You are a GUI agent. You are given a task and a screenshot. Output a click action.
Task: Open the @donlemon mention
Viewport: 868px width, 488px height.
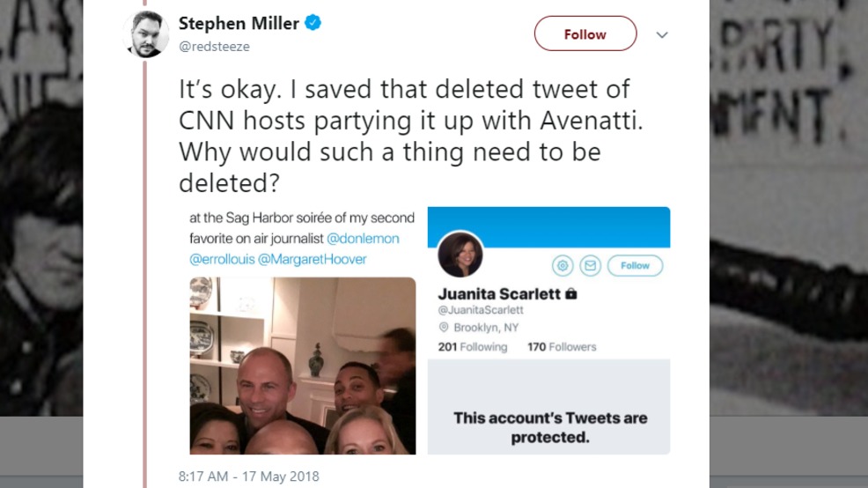point(364,239)
